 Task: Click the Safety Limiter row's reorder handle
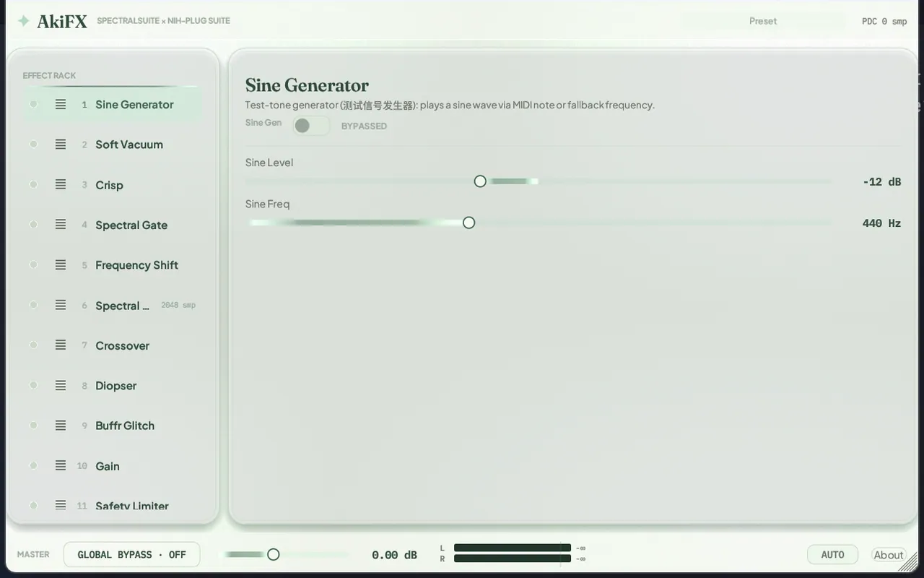[x=61, y=506]
